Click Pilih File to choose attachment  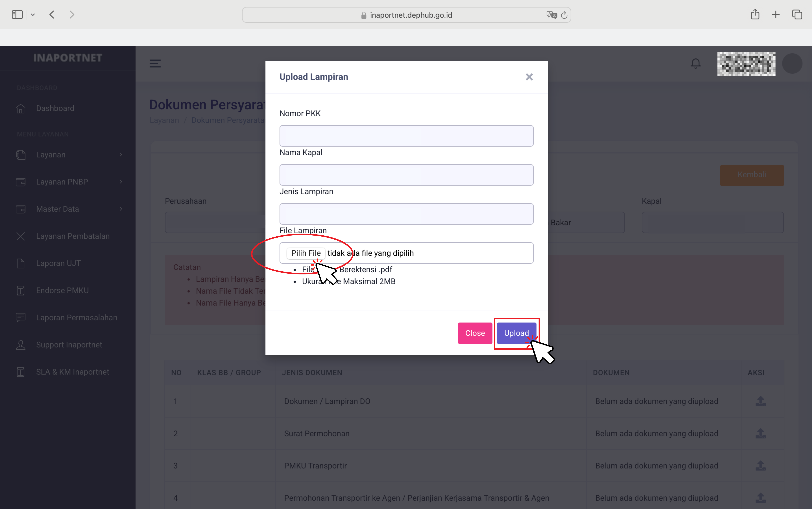306,253
